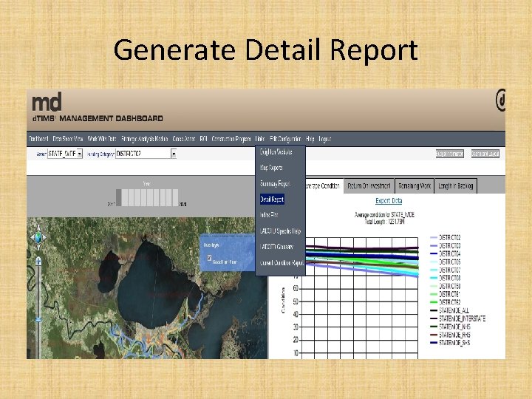Viewport: 532px width, 399px height.
Task: Open the Cross Asset menu
Action: (x=184, y=139)
